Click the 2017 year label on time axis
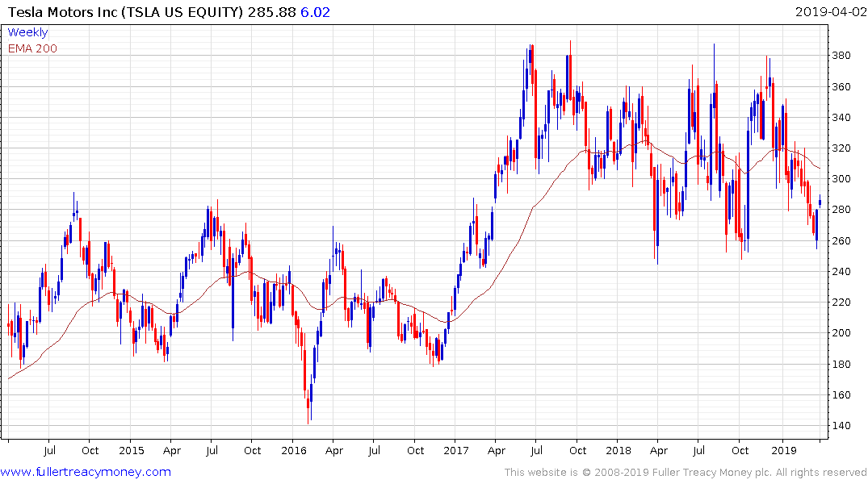Screen dimensions: 868x484 (455, 450)
